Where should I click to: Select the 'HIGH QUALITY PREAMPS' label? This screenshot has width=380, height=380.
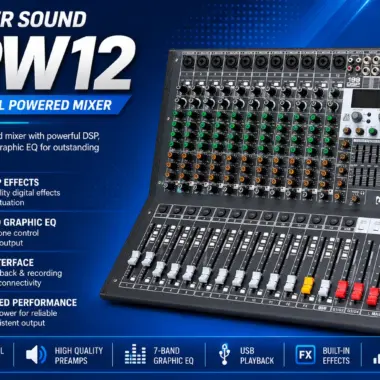click(79, 356)
